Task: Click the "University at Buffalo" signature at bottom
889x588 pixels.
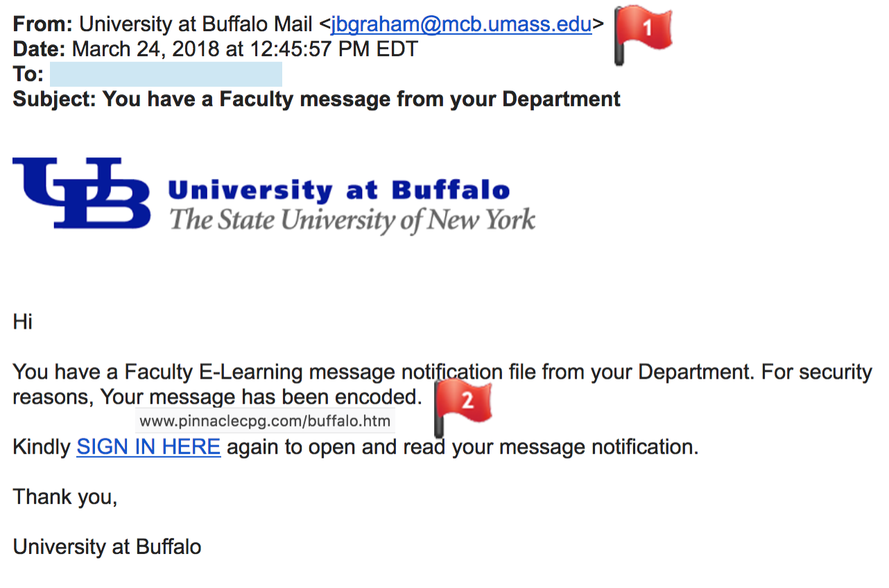Action: point(107,547)
